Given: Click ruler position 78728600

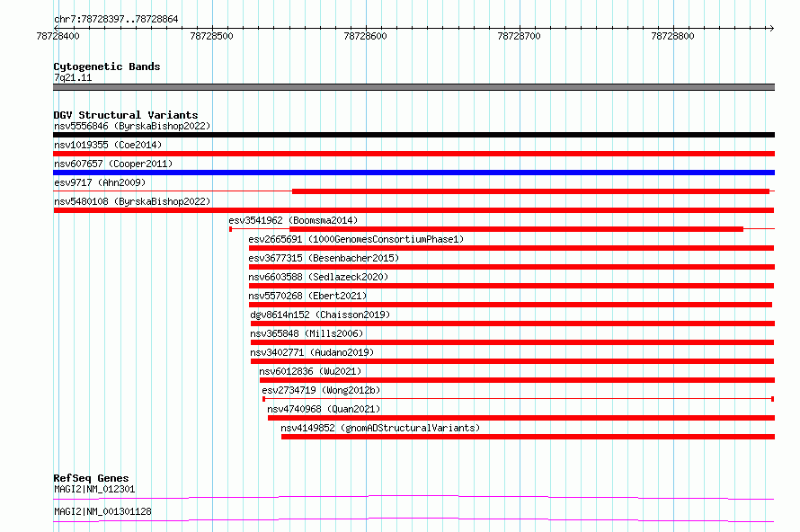Looking at the screenshot, I should click(x=365, y=36).
